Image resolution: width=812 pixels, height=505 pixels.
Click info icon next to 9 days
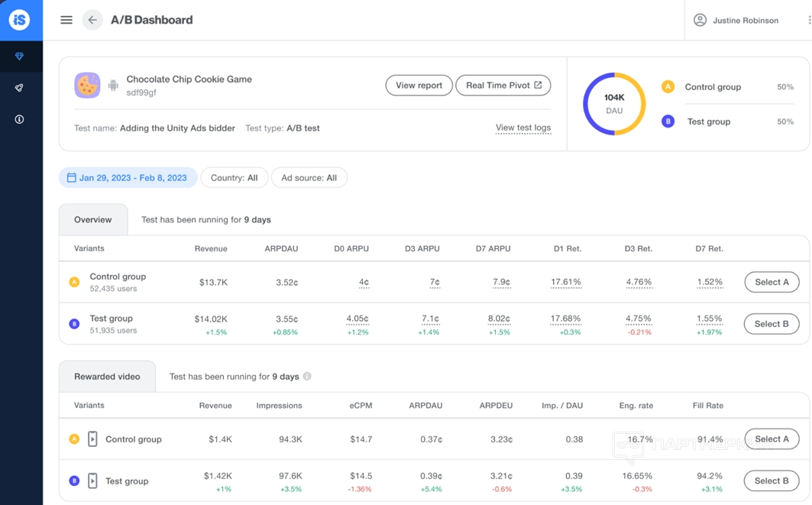tap(307, 377)
